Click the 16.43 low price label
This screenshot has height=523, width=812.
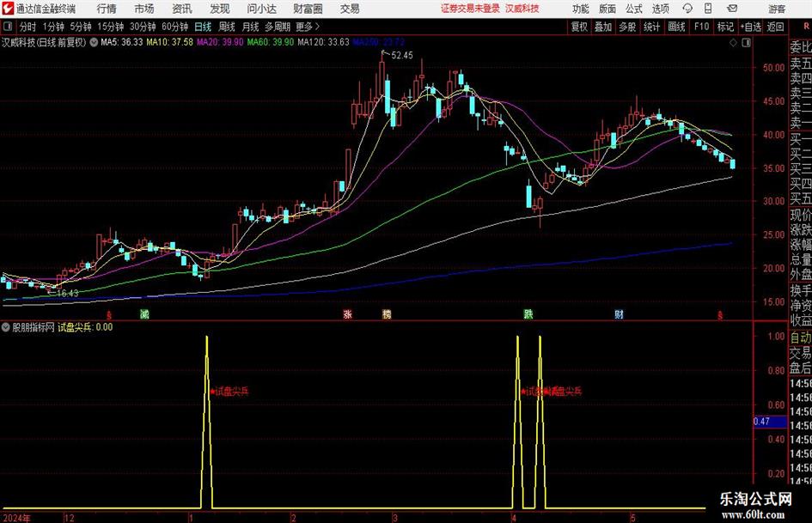[x=67, y=293]
